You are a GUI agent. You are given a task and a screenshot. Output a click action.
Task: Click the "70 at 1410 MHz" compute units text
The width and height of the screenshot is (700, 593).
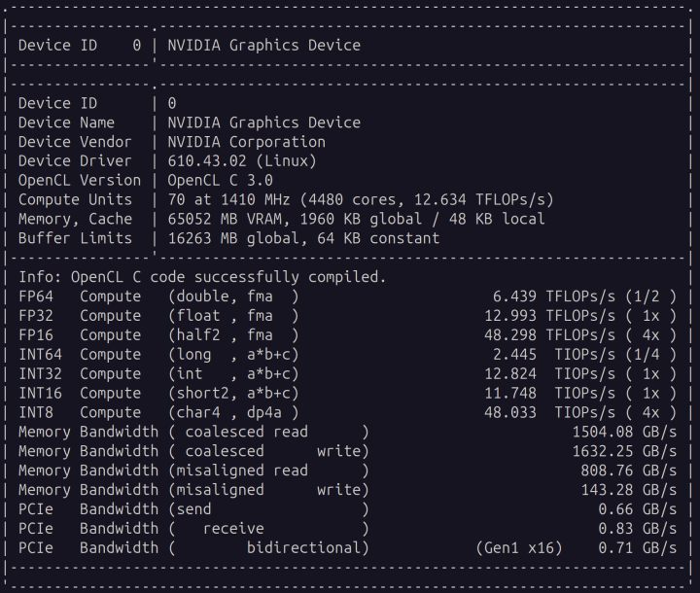pos(228,199)
